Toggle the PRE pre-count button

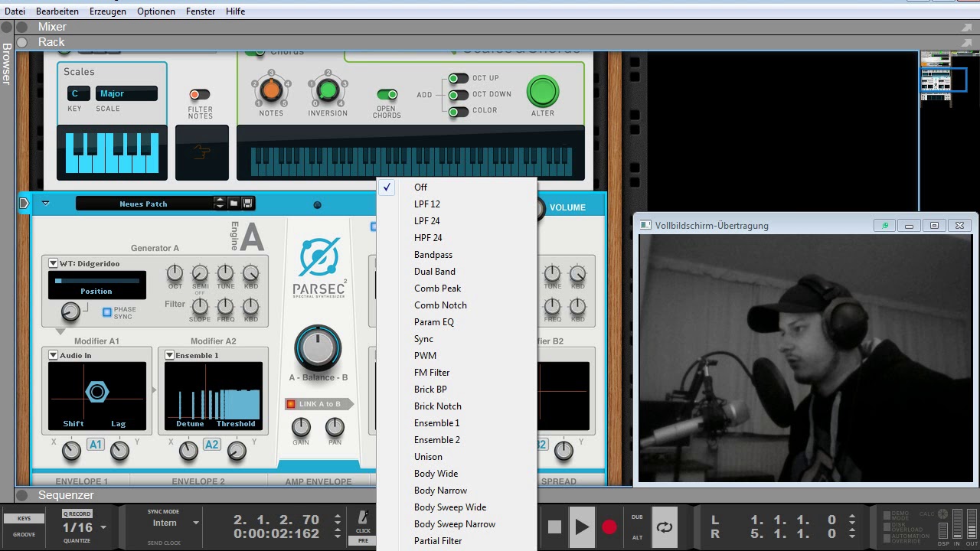click(x=363, y=540)
